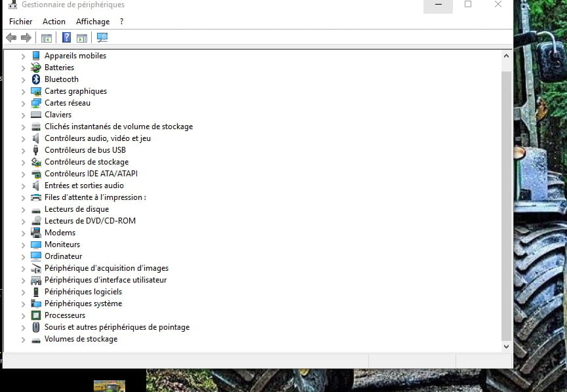Screen dimensions: 567x392
Task: Open the Fichier menu
Action: (20, 22)
